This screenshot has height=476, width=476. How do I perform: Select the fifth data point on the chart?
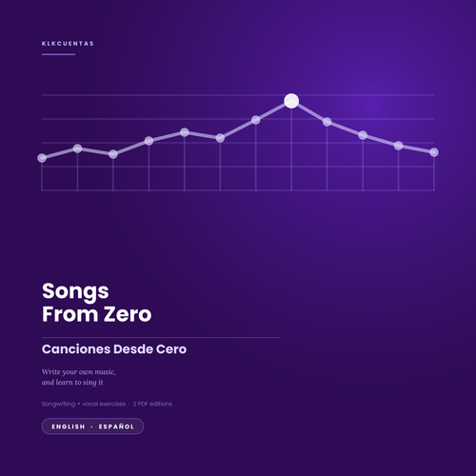pos(185,132)
